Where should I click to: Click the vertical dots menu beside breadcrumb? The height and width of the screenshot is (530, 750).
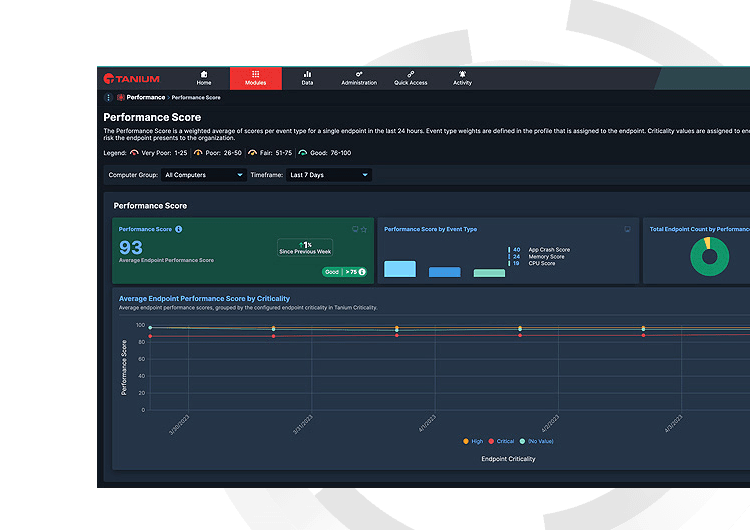pos(109,98)
